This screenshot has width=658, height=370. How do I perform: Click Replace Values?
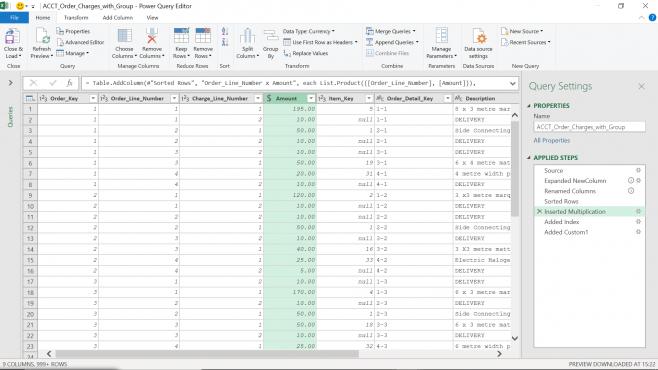306,53
